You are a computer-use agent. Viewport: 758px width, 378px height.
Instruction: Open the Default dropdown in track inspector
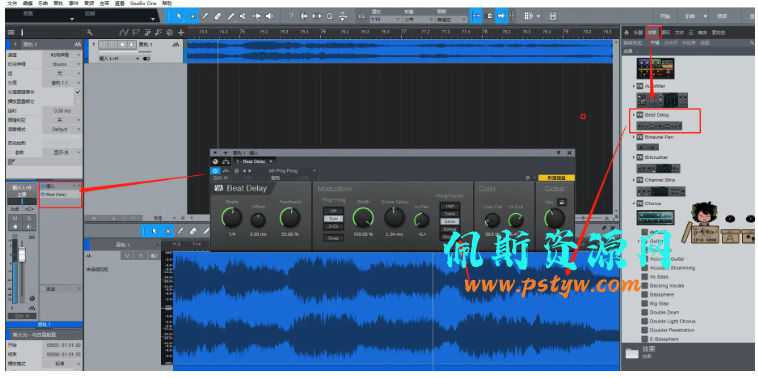[62, 130]
